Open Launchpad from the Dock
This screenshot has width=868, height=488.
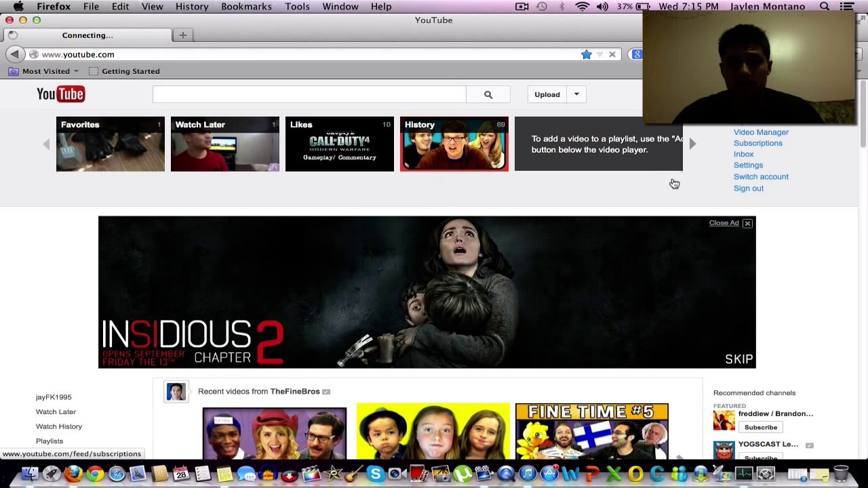(52, 474)
